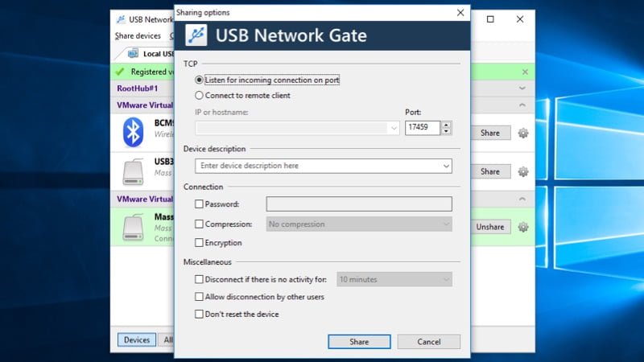Click the main window title bar app icon

tap(121, 19)
